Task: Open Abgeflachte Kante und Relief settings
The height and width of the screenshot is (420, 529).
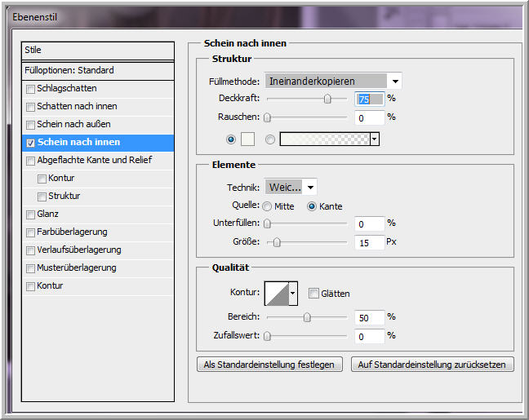Action: (x=98, y=161)
